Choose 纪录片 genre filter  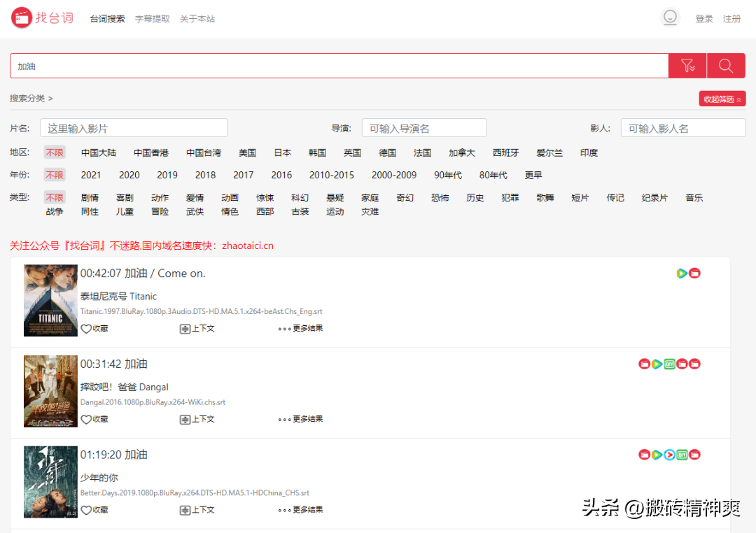coord(654,197)
